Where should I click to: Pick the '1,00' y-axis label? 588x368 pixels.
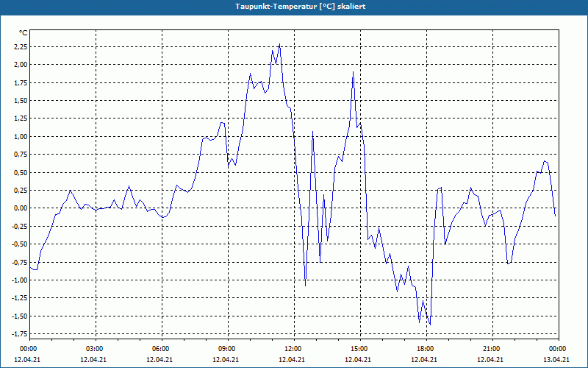click(21, 136)
